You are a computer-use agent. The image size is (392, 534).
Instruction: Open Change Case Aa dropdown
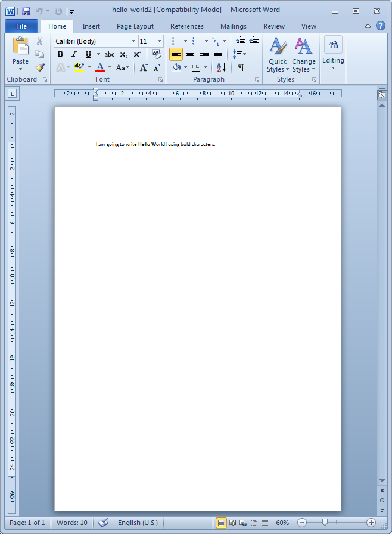tap(123, 67)
